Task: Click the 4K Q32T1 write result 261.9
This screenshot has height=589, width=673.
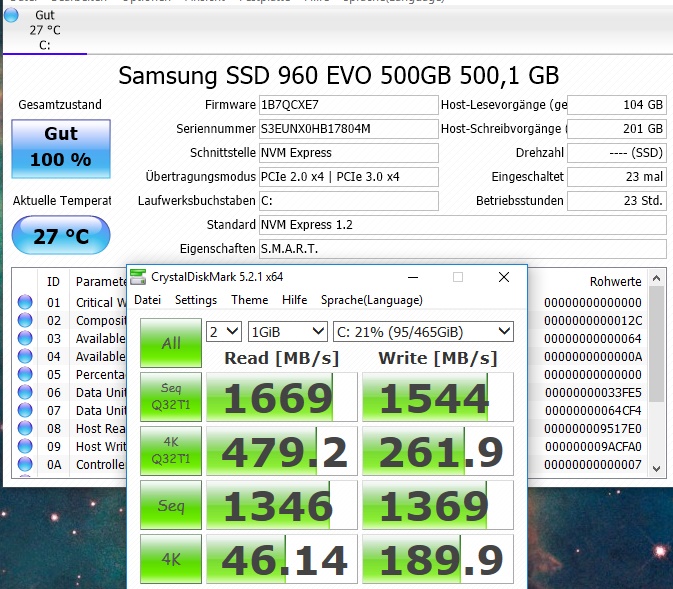Action: [438, 451]
